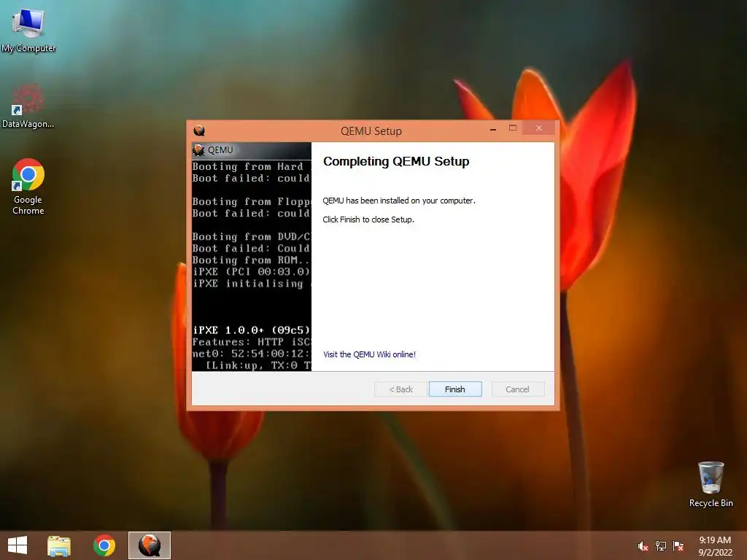This screenshot has height=560, width=747.
Task: Maximize the QEMU Setup window
Action: pyautogui.click(x=513, y=128)
